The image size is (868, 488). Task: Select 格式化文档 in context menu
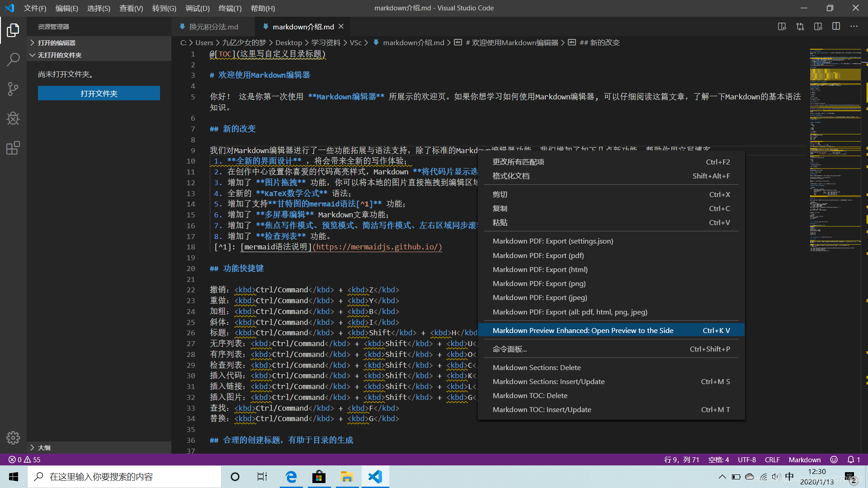[611, 176]
